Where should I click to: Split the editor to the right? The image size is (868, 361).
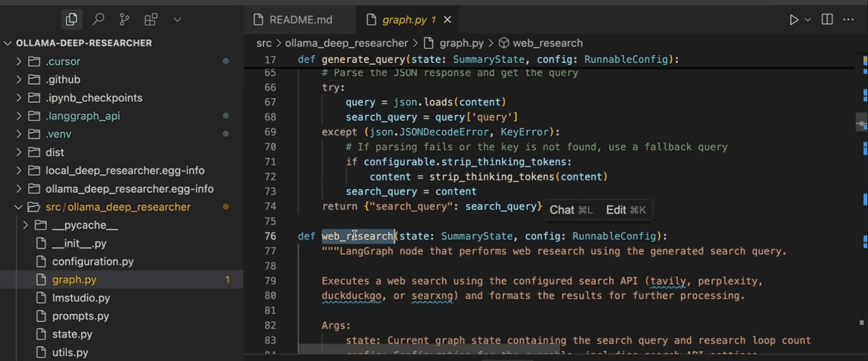(x=827, y=20)
